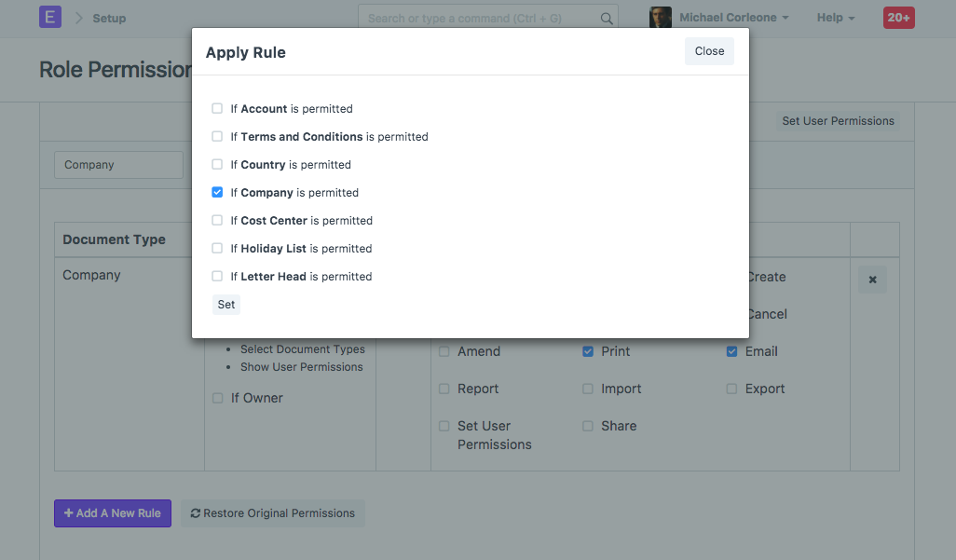Click the refresh icon on Restore Original Permissions
Viewport: 956px width, 560px height.
click(x=196, y=513)
